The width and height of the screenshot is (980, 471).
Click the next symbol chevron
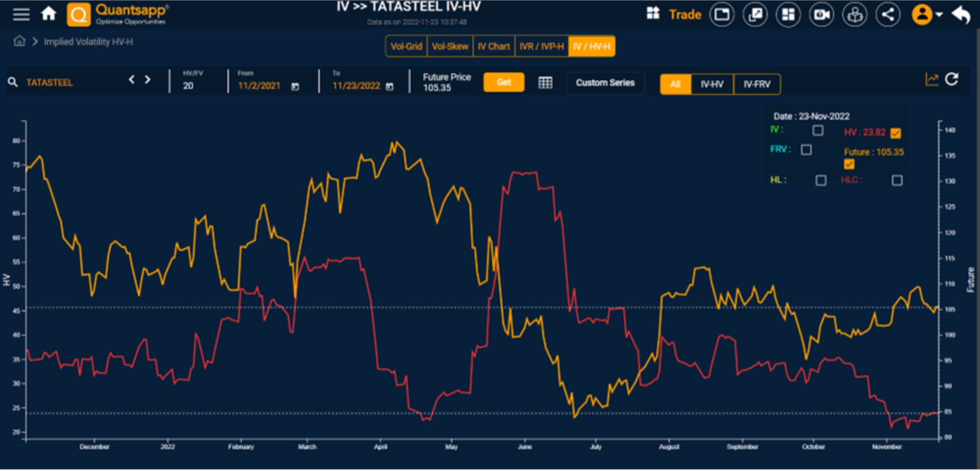(x=148, y=80)
